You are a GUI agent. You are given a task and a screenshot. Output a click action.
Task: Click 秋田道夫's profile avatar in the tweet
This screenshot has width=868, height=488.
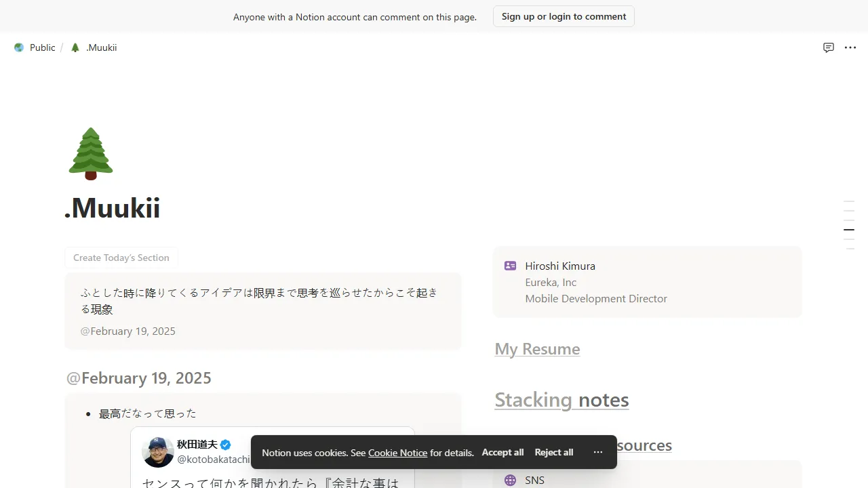[x=157, y=451]
